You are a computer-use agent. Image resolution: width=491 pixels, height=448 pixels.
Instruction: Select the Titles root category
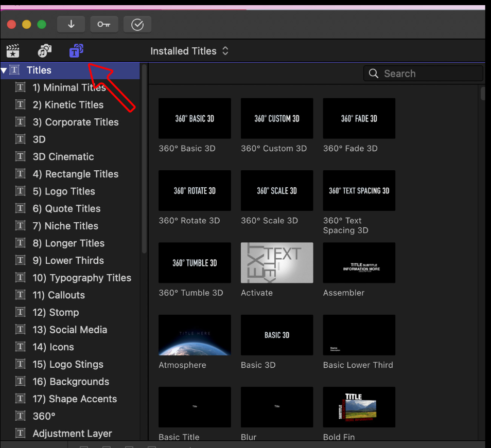point(70,70)
